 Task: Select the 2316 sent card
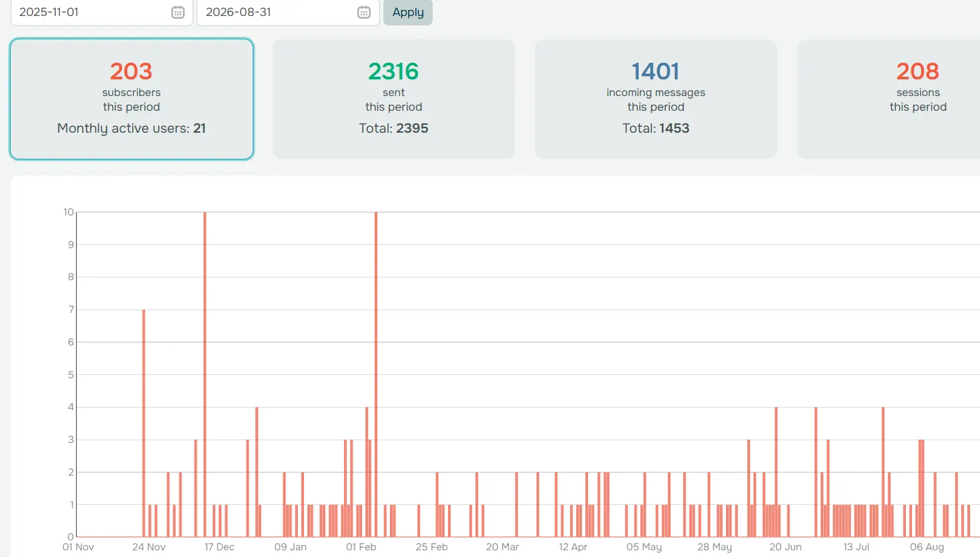[x=393, y=99]
